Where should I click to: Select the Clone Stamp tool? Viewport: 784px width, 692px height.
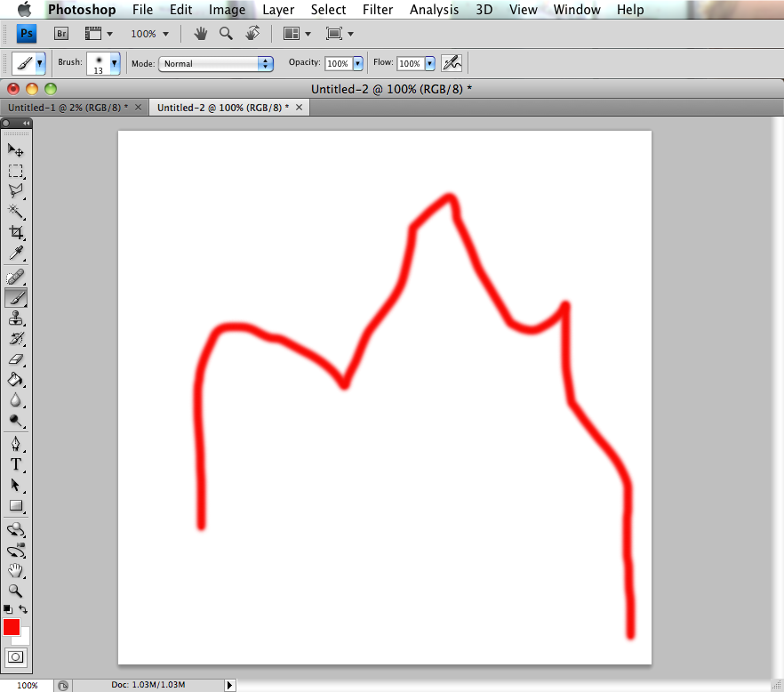tap(15, 318)
